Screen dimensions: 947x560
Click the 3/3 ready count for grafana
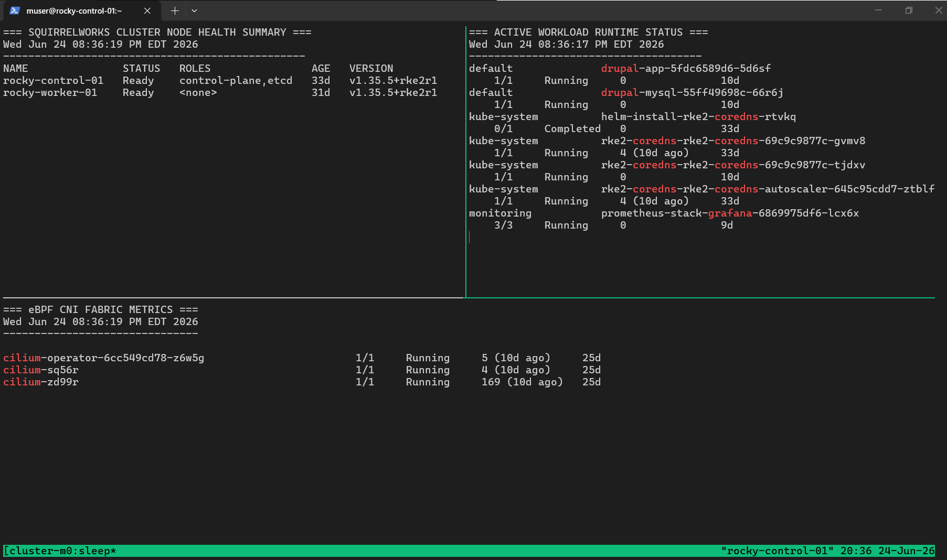click(x=504, y=225)
